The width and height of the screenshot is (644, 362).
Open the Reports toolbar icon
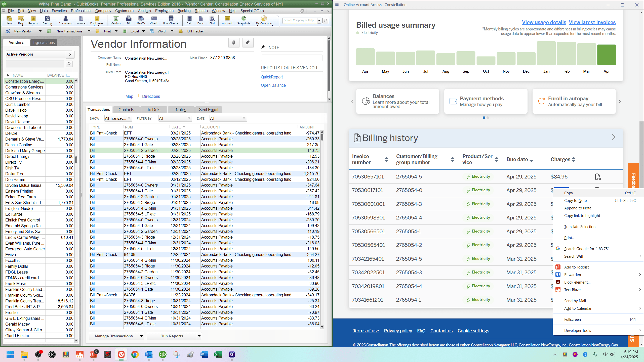point(33,20)
